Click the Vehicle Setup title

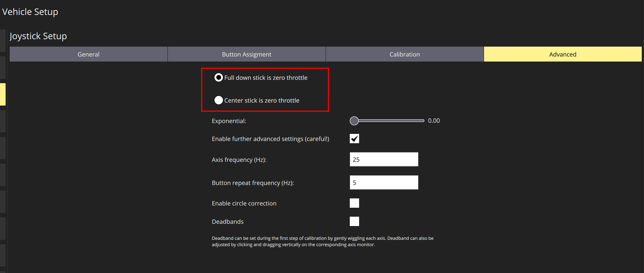30,12
